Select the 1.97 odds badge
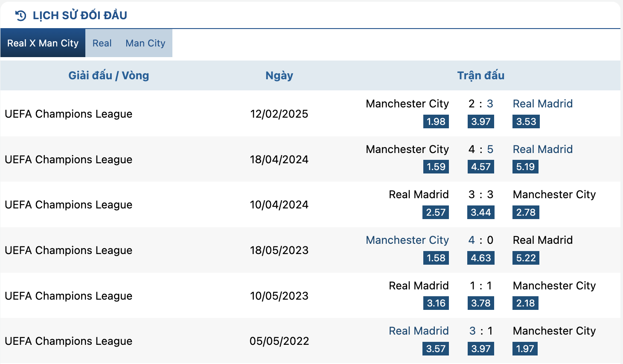The width and height of the screenshot is (623, 364). pyautogui.click(x=524, y=349)
